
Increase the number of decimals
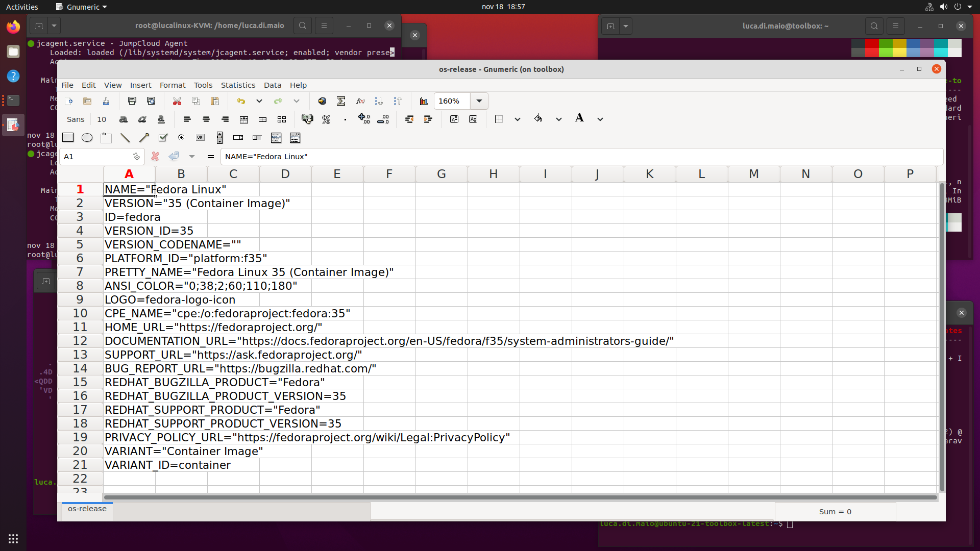coord(364,119)
